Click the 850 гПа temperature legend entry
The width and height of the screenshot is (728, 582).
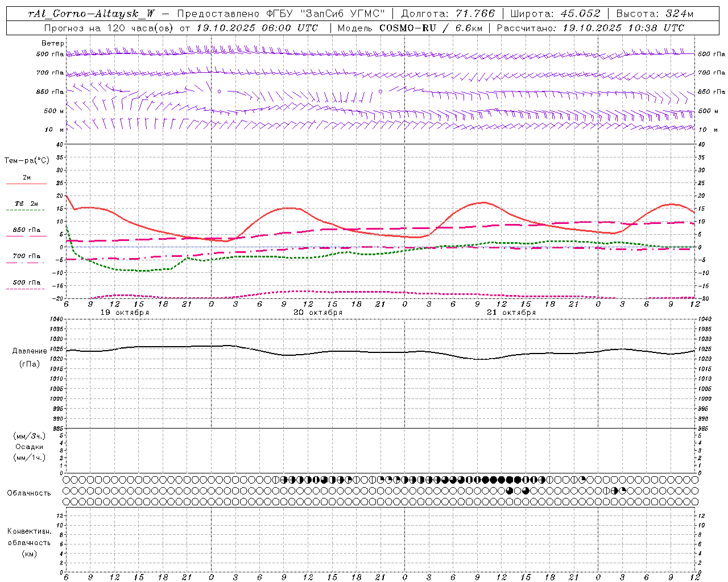click(27, 230)
